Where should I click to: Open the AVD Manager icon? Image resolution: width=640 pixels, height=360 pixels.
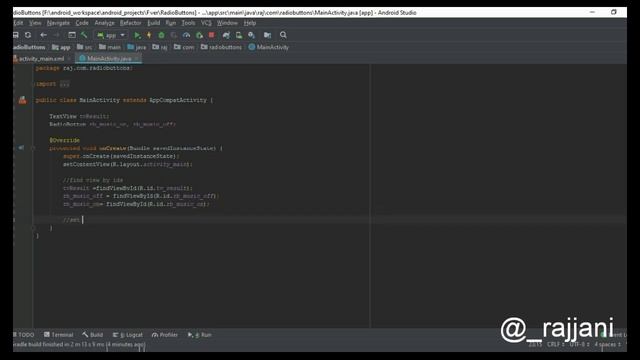point(239,35)
